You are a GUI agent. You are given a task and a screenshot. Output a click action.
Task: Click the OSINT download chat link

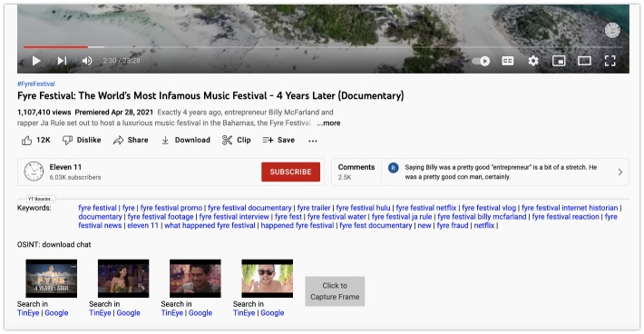click(x=54, y=244)
